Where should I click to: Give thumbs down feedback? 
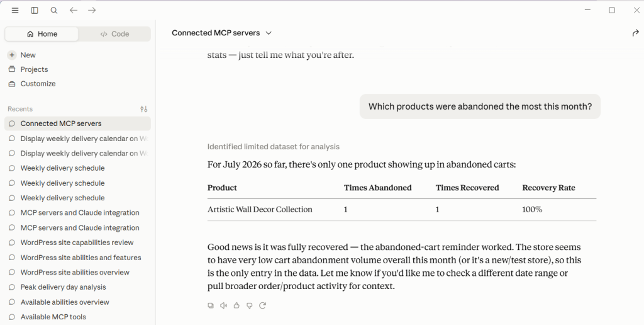(x=249, y=305)
